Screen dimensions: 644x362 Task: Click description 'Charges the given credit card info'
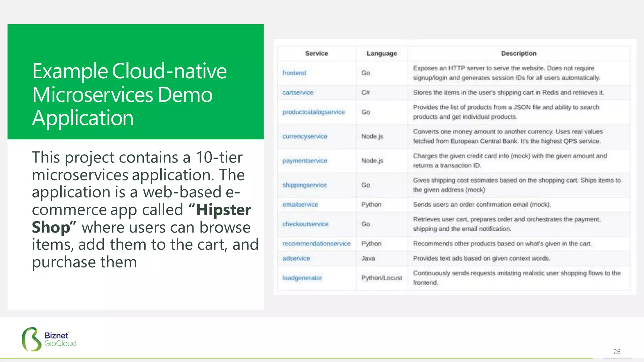point(510,161)
